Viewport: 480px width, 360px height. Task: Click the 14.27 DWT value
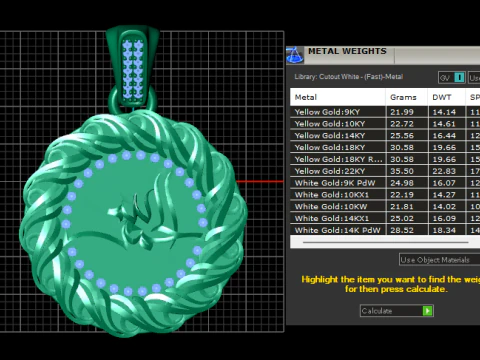(444, 195)
